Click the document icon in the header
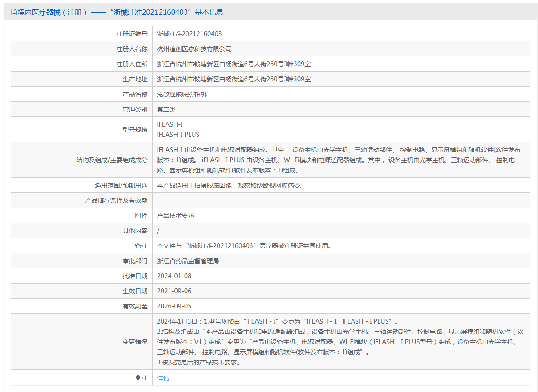 tap(14, 12)
